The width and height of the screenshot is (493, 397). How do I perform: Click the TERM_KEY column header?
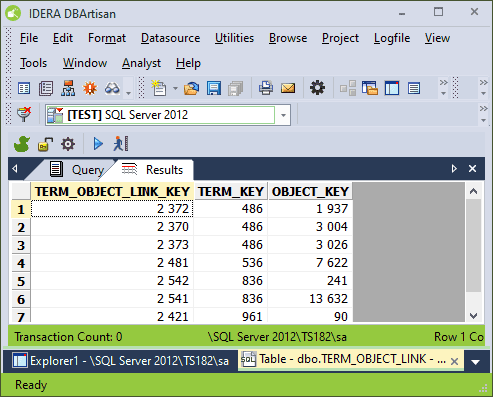point(231,192)
